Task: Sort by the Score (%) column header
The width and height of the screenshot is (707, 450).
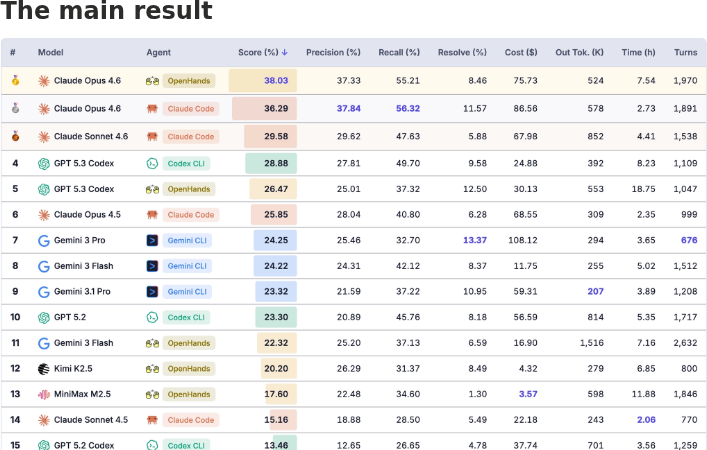Action: pos(263,52)
